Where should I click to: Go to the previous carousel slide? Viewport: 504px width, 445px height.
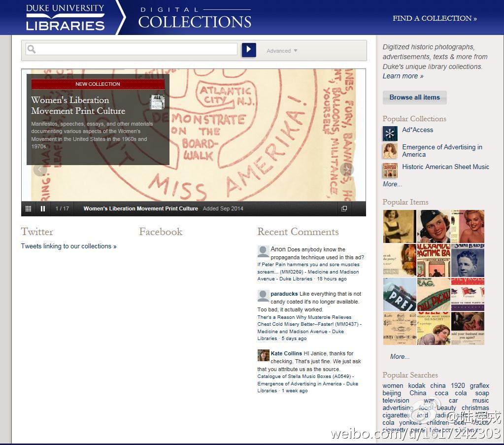pyautogui.click(x=40, y=170)
